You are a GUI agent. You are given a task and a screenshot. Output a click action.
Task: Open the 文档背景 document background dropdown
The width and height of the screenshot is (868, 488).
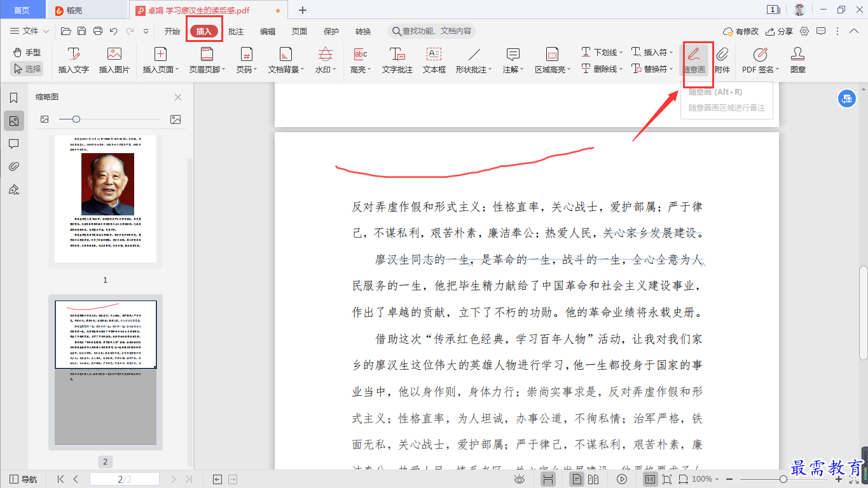pyautogui.click(x=286, y=61)
